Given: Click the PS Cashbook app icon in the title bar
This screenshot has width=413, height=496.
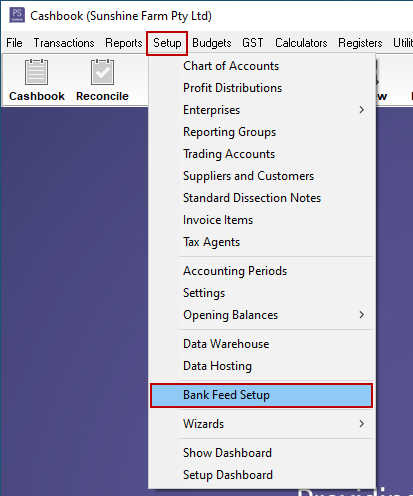Looking at the screenshot, I should click(17, 15).
